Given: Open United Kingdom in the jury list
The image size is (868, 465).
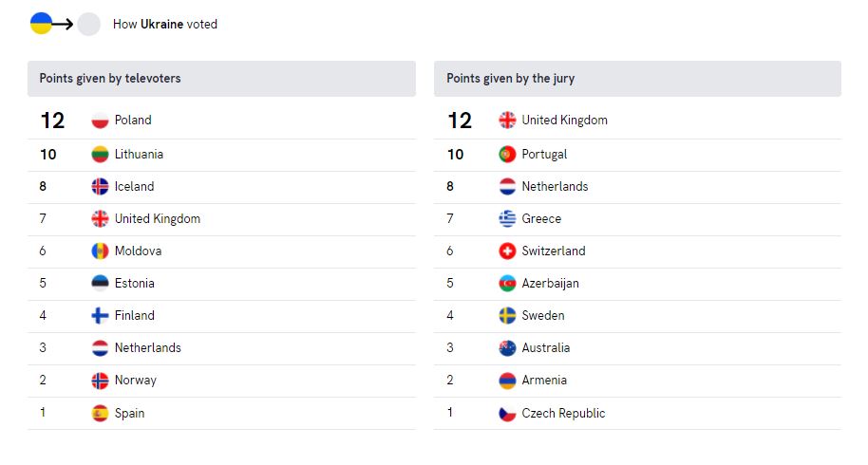Looking at the screenshot, I should (x=564, y=121).
